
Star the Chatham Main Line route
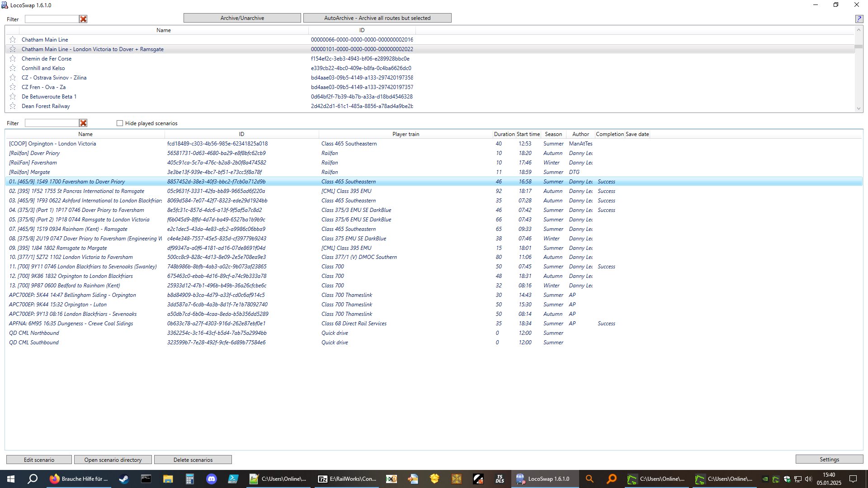click(x=13, y=40)
